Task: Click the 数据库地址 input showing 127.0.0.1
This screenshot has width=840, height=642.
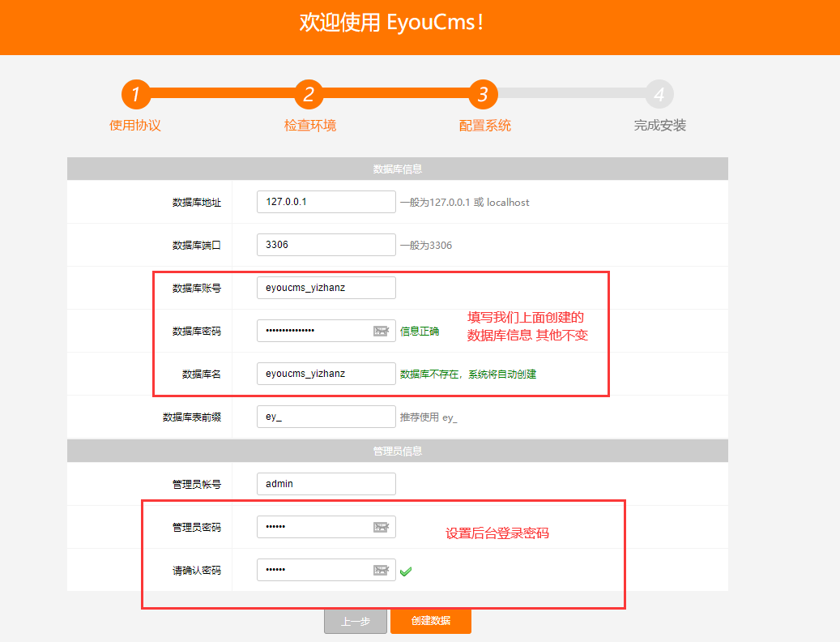Action: tap(326, 201)
